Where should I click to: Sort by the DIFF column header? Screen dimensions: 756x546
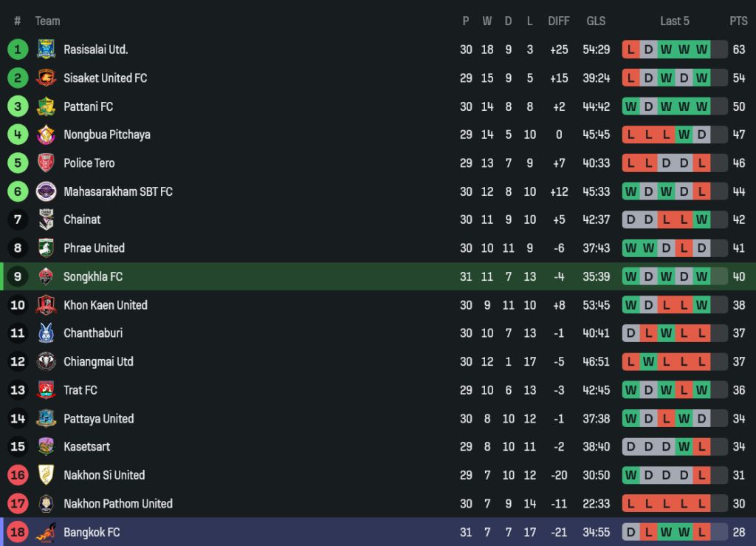point(559,21)
